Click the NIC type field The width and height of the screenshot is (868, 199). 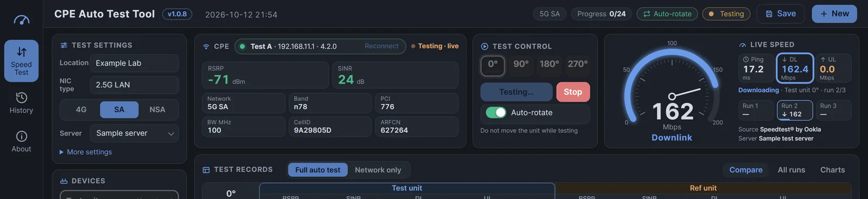(x=135, y=85)
